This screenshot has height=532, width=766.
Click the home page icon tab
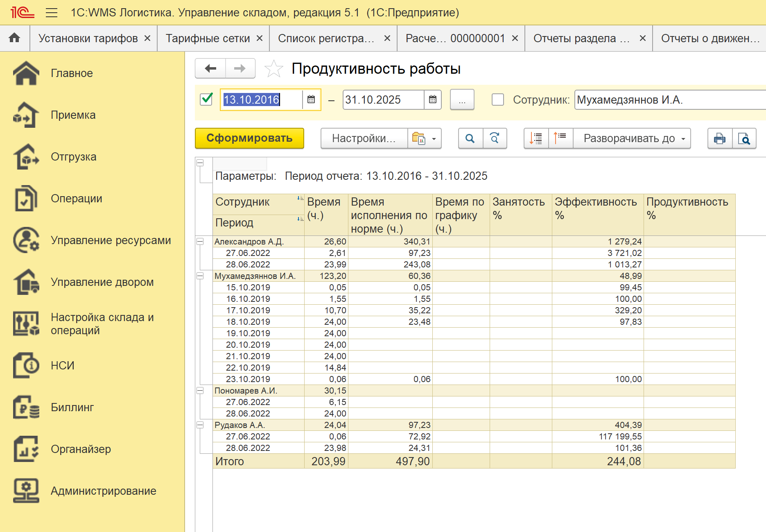[15, 38]
